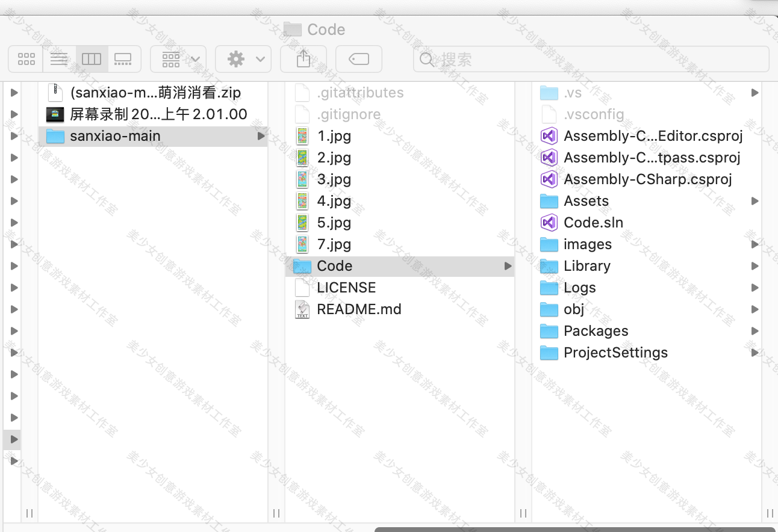The height and width of the screenshot is (532, 778).
Task: Select the sanxiao zip archive file icon
Action: click(55, 93)
